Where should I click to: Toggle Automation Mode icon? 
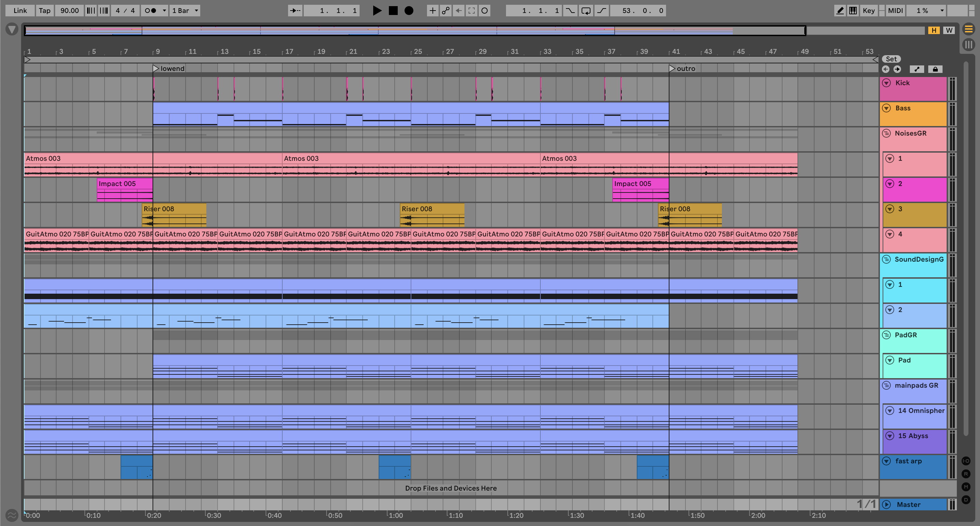tap(917, 69)
